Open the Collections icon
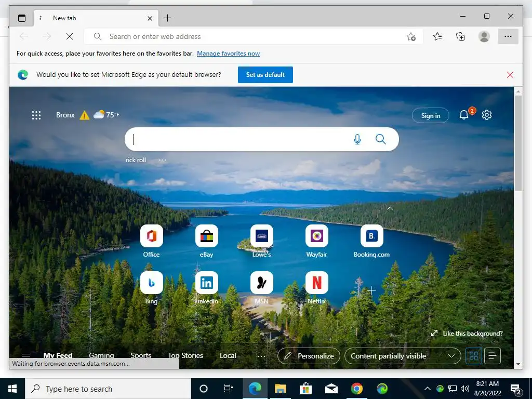 click(x=460, y=36)
